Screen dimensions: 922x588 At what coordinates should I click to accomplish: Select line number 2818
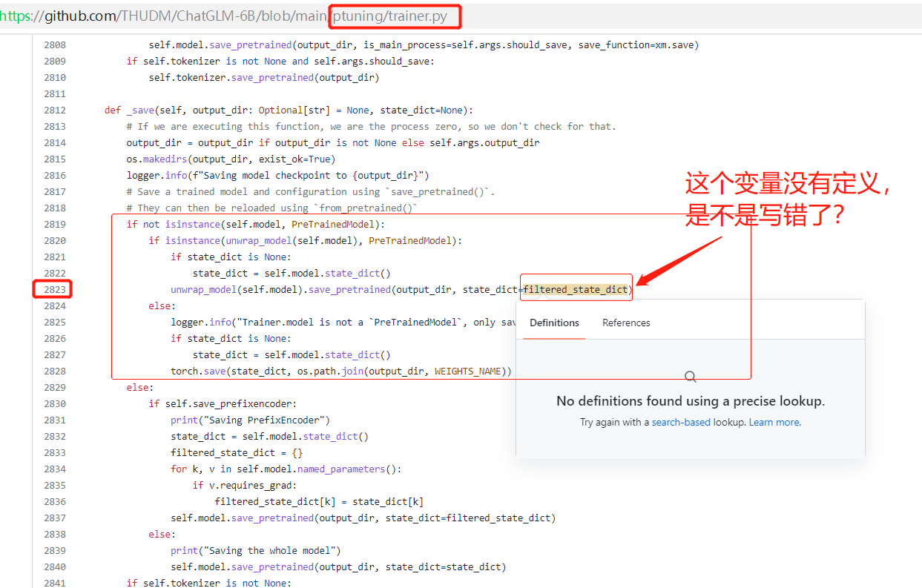[x=55, y=208]
